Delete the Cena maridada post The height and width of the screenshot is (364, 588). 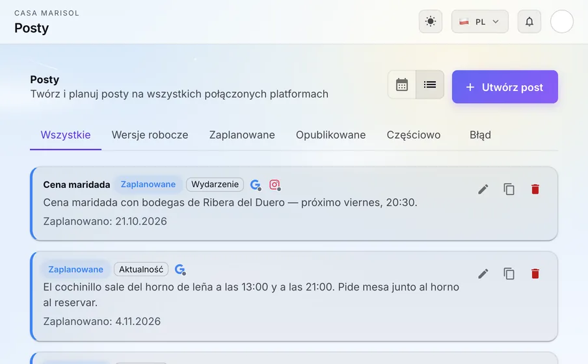(x=535, y=189)
